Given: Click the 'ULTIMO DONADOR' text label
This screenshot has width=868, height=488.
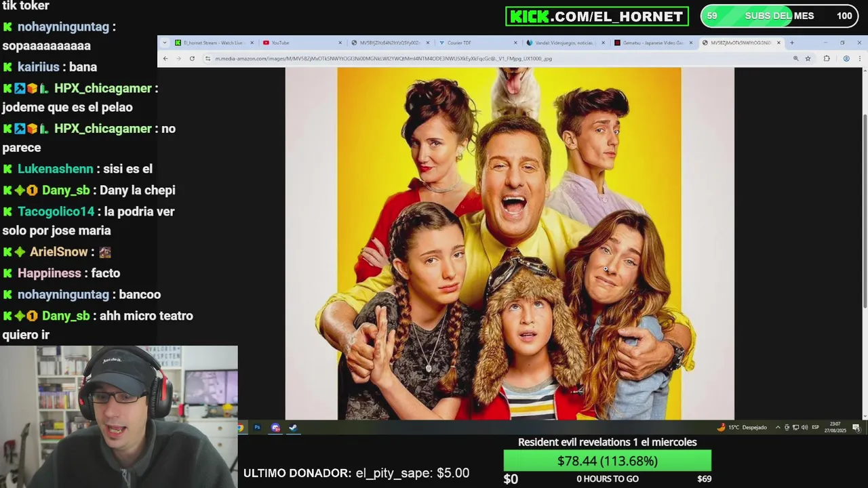Looking at the screenshot, I should (x=297, y=473).
